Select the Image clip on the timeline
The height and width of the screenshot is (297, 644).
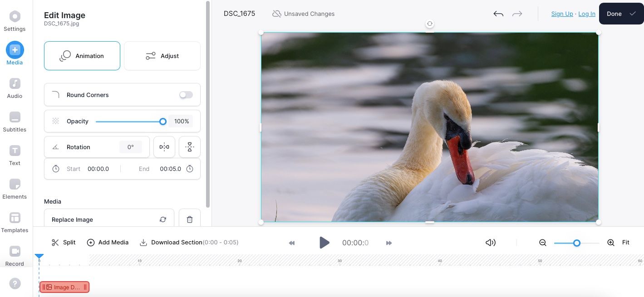coord(64,287)
